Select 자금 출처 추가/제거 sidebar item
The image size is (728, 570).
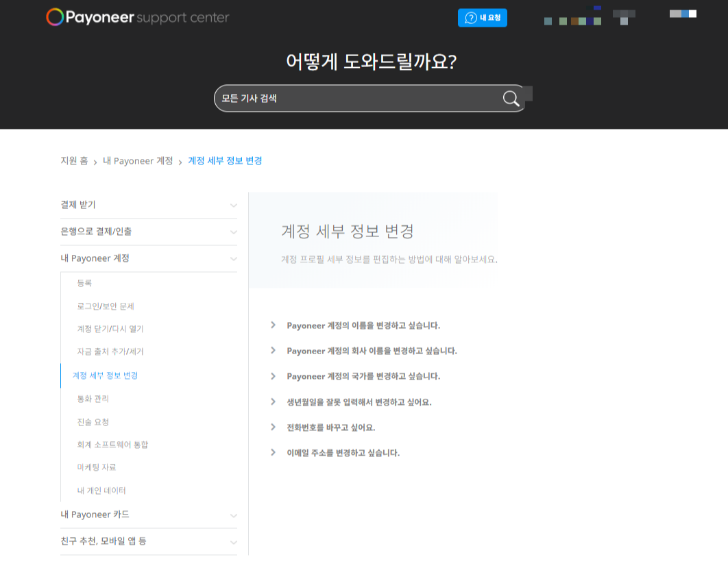coord(110,352)
